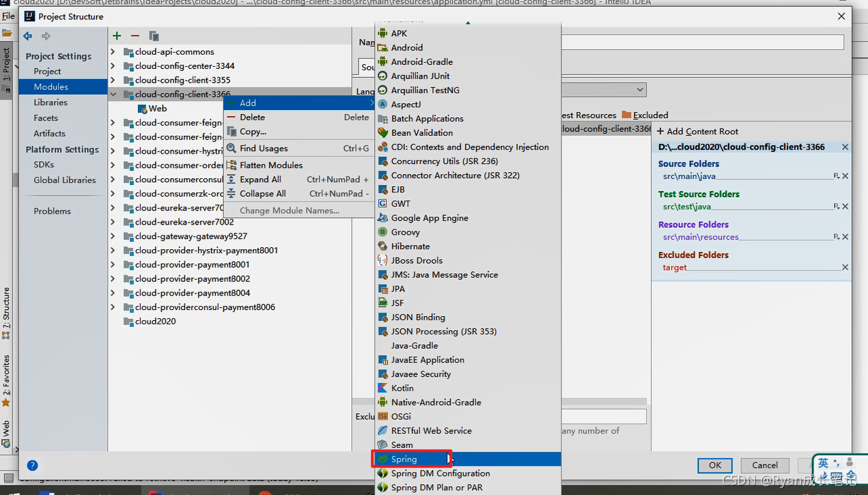This screenshot has width=868, height=495.
Task: Click the forward navigation arrow icon
Action: tap(46, 36)
